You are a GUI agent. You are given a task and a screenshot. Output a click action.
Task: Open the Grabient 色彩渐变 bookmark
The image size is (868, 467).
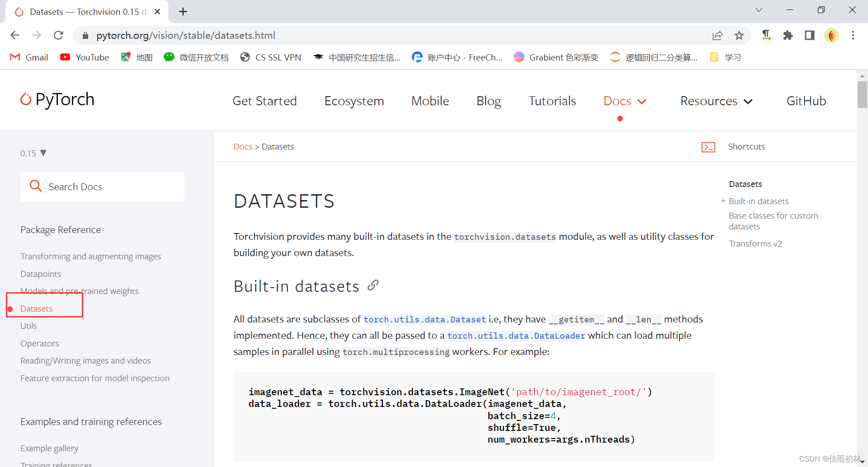pyautogui.click(x=556, y=57)
